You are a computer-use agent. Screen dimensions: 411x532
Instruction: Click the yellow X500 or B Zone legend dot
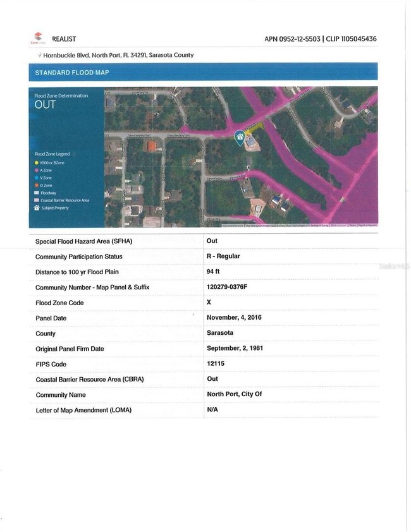[36, 163]
